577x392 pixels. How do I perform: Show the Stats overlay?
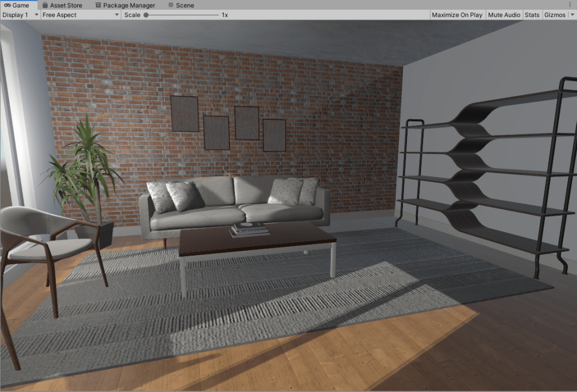point(531,15)
